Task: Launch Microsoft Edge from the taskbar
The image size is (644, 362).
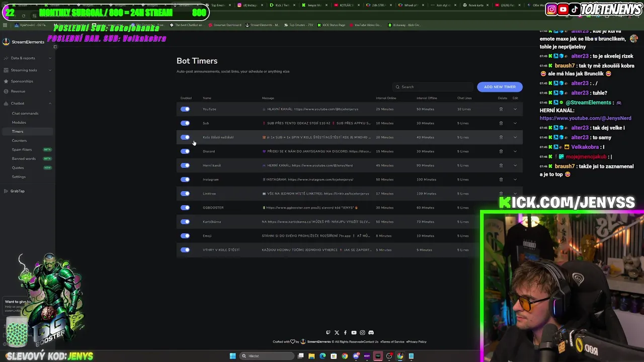Action: (x=323, y=356)
